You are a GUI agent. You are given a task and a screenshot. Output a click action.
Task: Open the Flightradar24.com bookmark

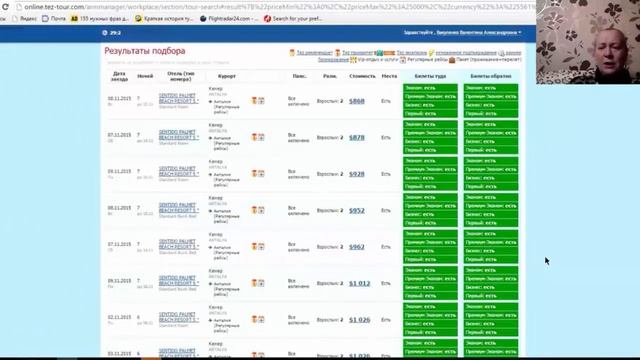(x=229, y=19)
